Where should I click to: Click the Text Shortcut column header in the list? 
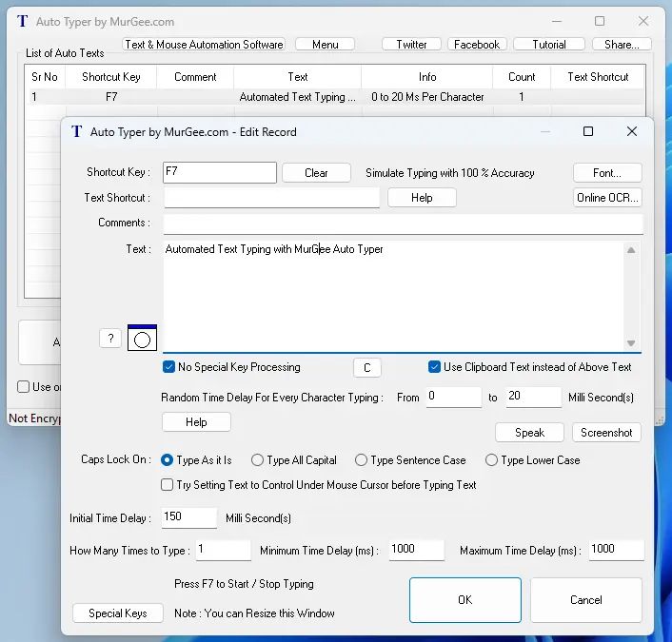tap(598, 77)
